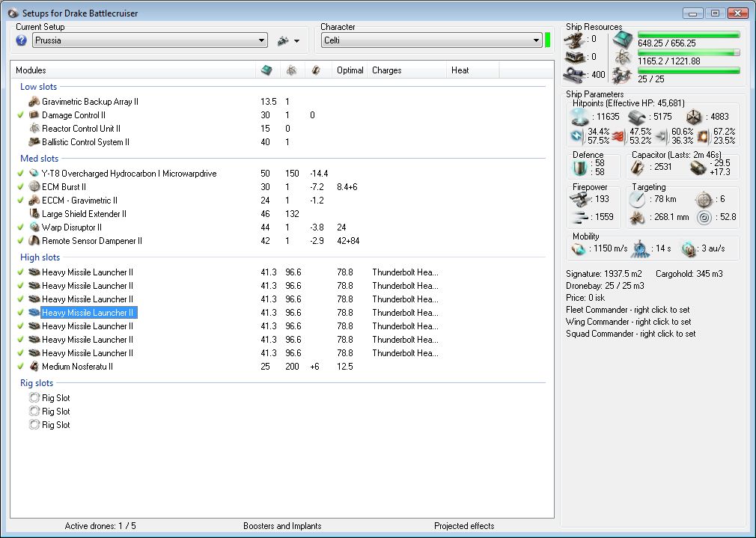Open Active drones 1 / 5 panel

(x=100, y=526)
